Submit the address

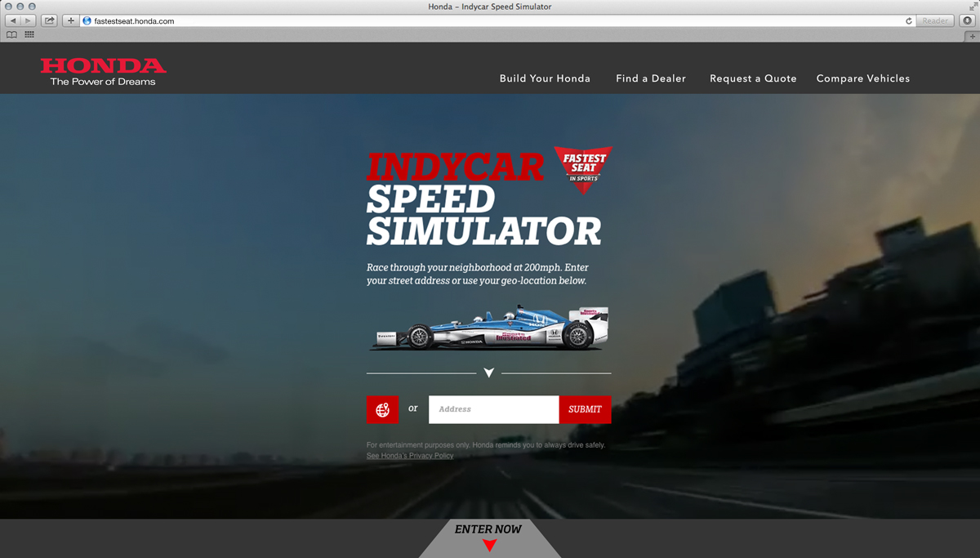point(585,409)
